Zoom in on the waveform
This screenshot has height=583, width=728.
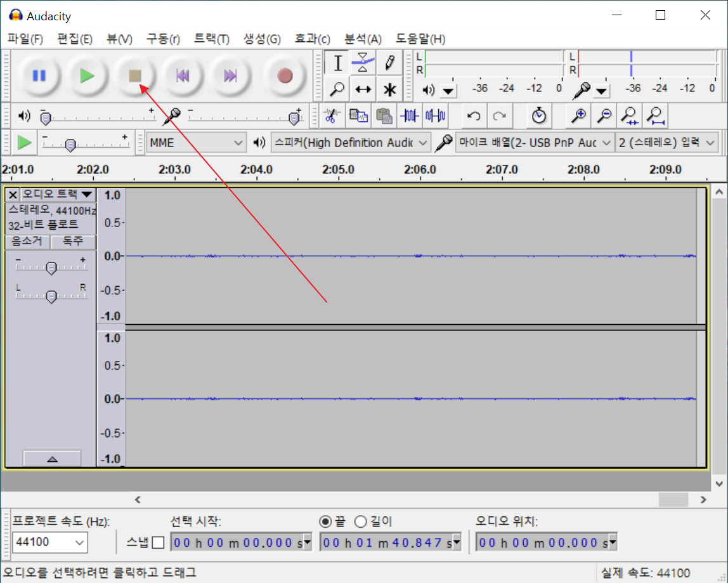[578, 115]
